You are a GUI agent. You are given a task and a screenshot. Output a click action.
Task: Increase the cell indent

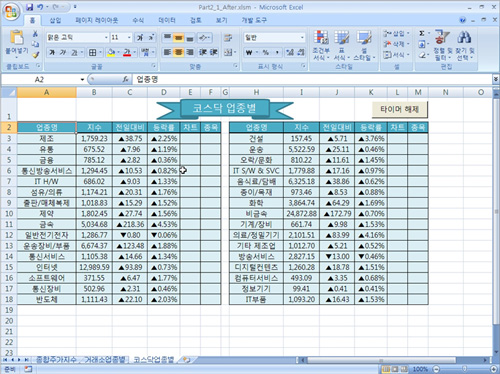tap(213, 52)
